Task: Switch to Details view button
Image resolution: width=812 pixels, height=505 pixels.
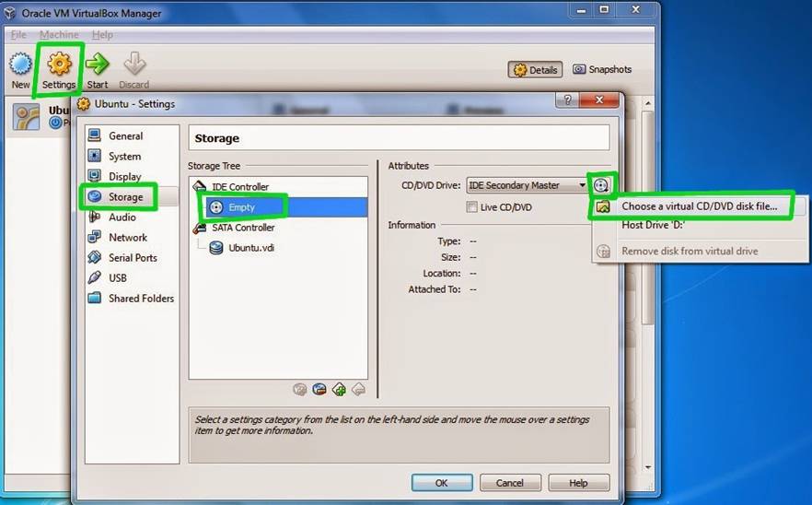Action: [536, 70]
